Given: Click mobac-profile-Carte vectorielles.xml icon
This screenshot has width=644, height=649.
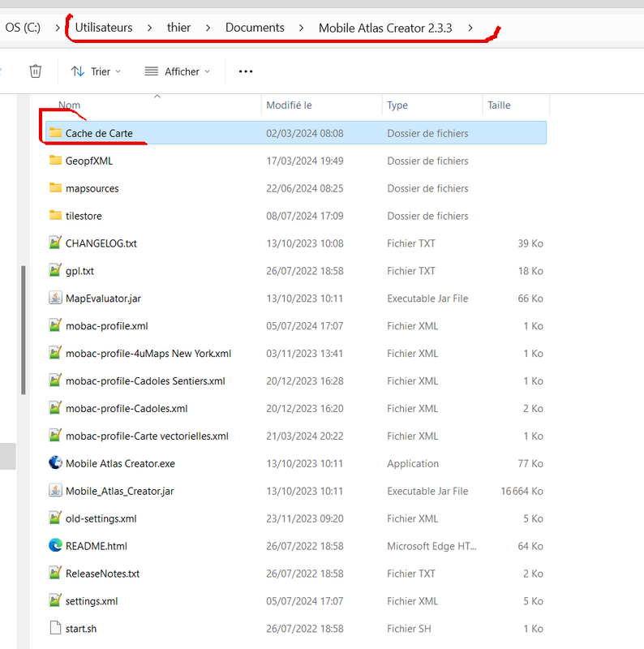Looking at the screenshot, I should coord(55,436).
